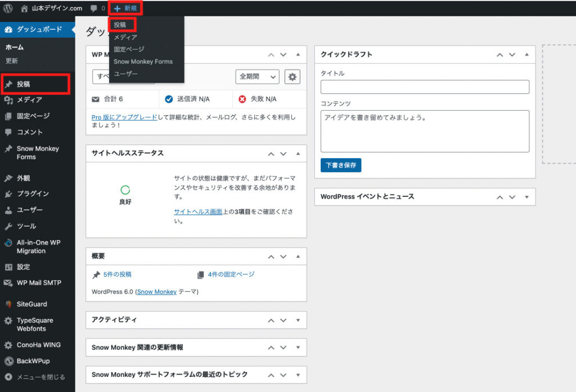Click the blue check icon by 送信済 N/A
This screenshot has width=576, height=392.
[x=169, y=99]
